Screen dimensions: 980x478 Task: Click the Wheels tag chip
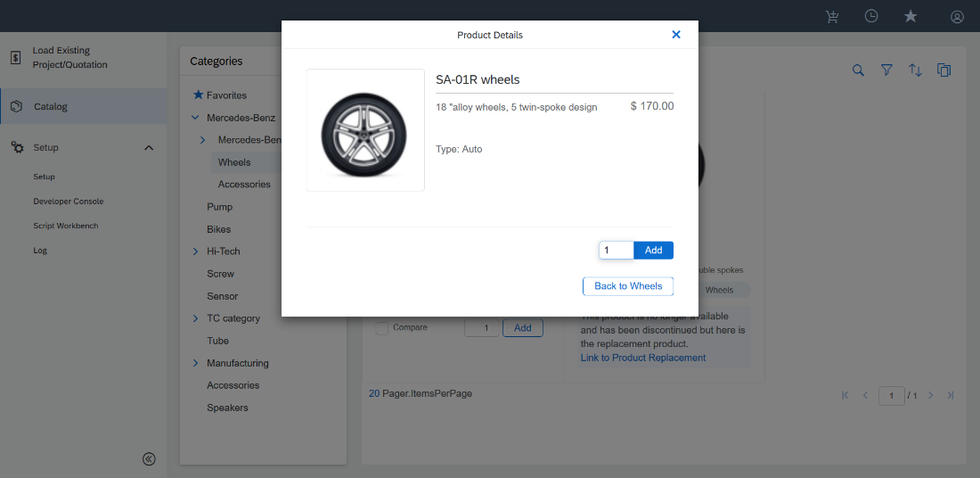click(719, 291)
